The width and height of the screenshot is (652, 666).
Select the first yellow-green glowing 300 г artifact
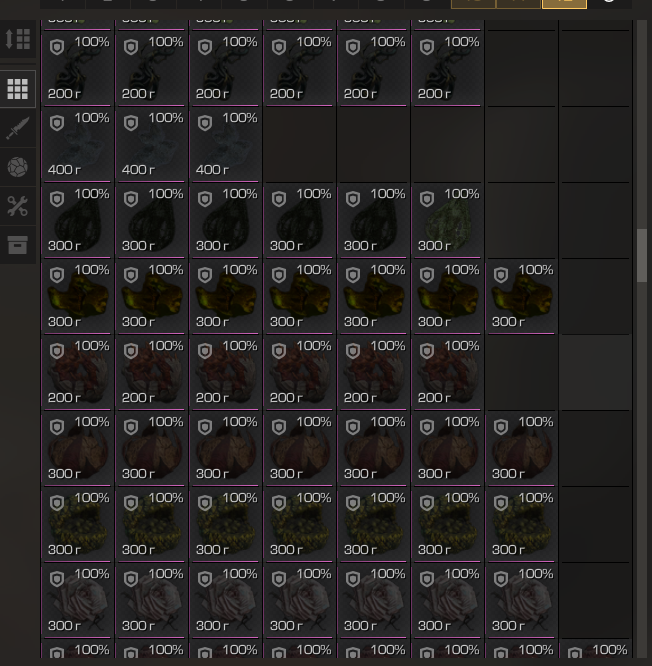click(x=77, y=297)
